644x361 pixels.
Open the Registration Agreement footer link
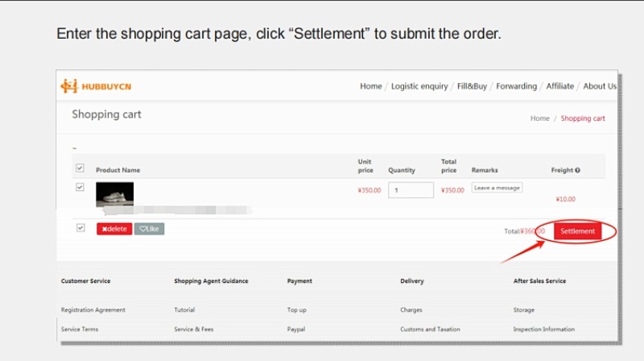[93, 310]
